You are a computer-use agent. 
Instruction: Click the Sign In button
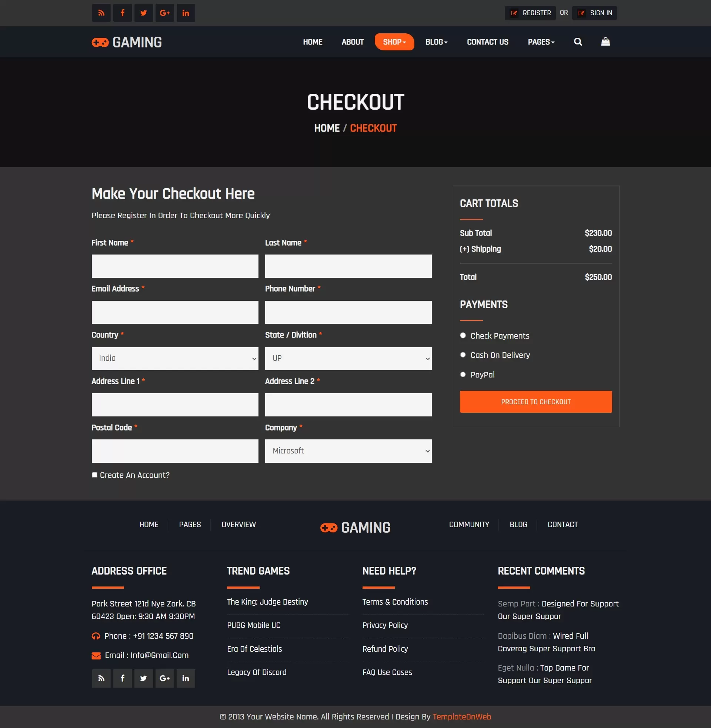(594, 13)
